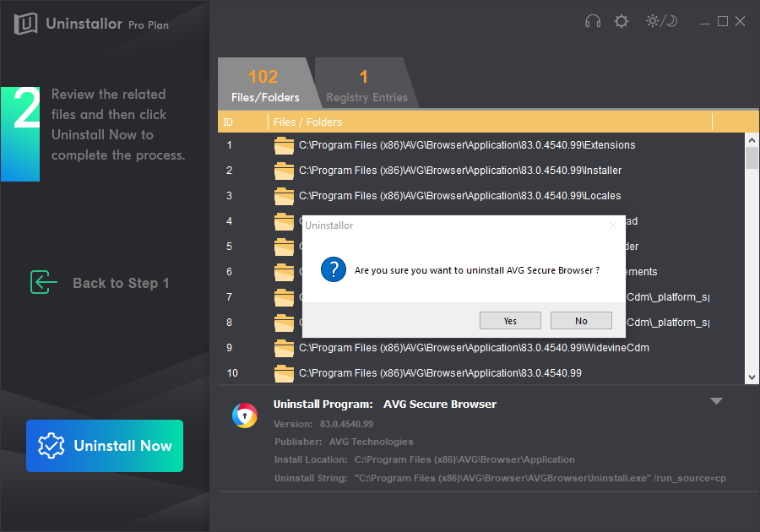Select the Locales folder path
760x532 pixels.
(459, 196)
